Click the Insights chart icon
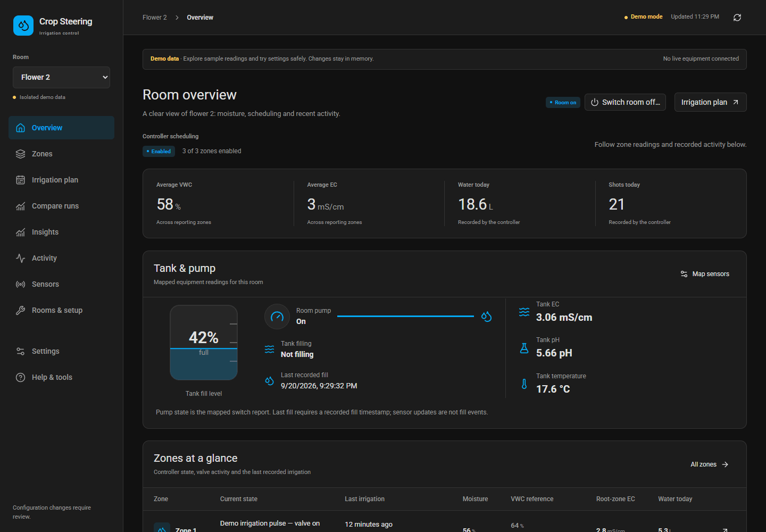Screen dimensions: 766x532 (x=21, y=232)
